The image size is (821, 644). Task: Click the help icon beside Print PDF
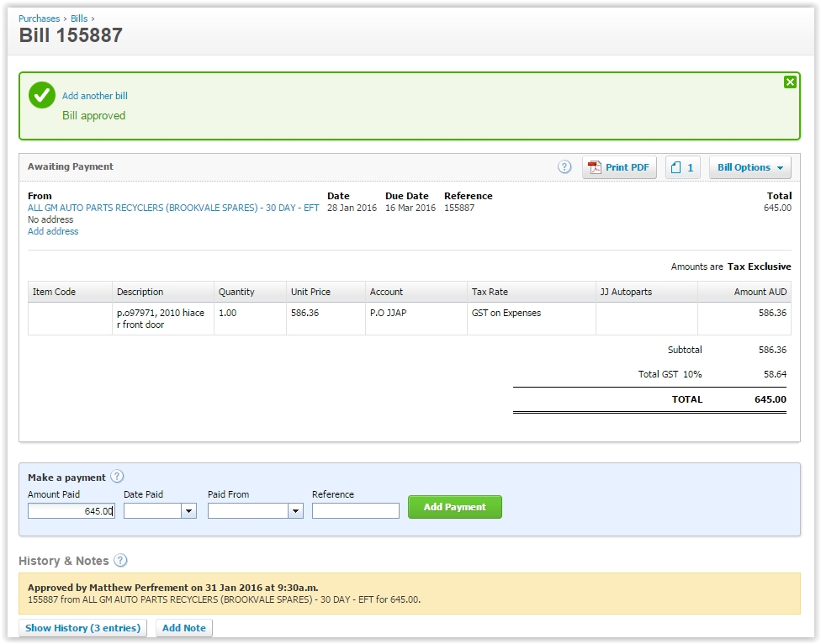pyautogui.click(x=564, y=167)
